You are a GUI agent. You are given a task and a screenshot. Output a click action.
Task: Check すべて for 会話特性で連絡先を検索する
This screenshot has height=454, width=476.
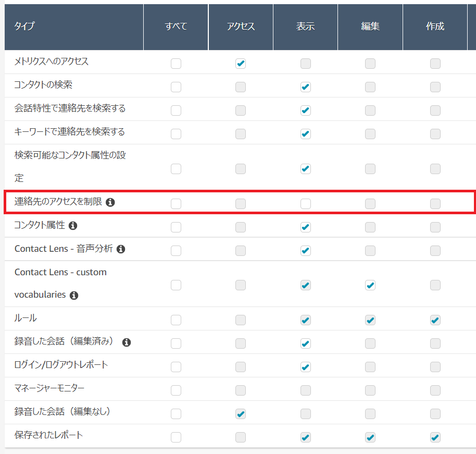point(176,111)
